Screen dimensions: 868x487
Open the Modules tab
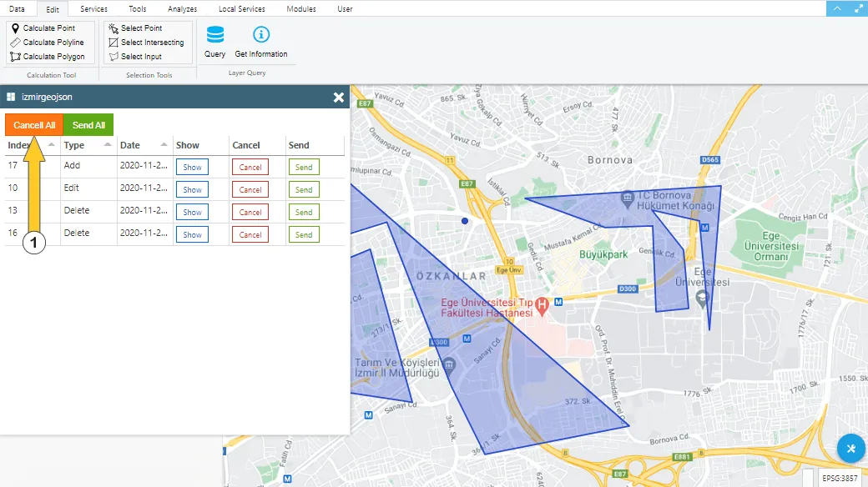301,9
